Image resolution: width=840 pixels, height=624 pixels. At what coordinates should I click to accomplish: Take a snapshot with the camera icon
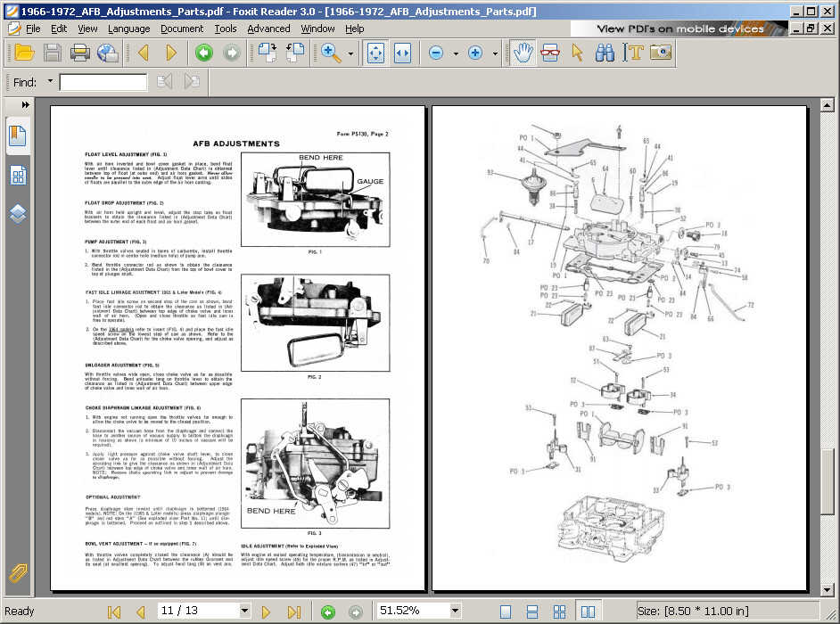(x=661, y=53)
